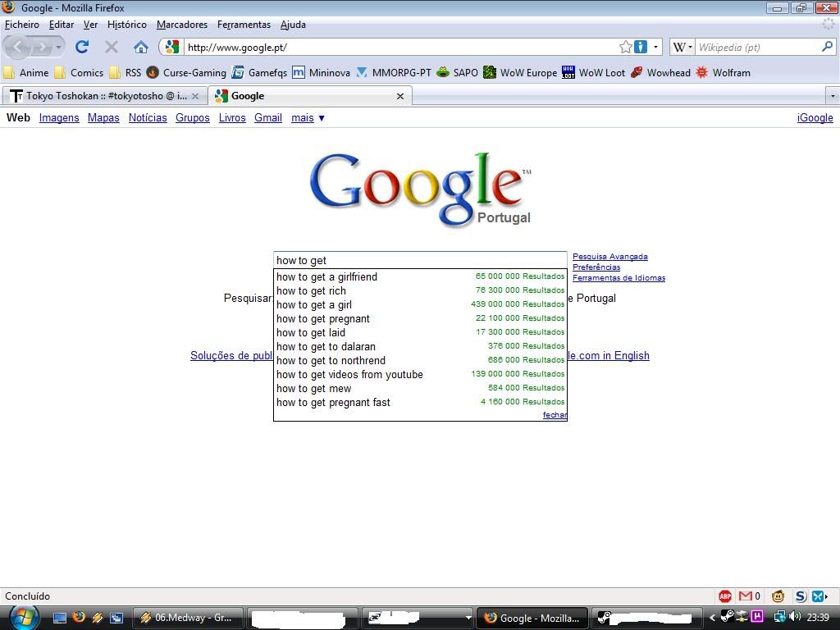
Task: Click the Greasemonkey monkey status icon
Action: 778,596
